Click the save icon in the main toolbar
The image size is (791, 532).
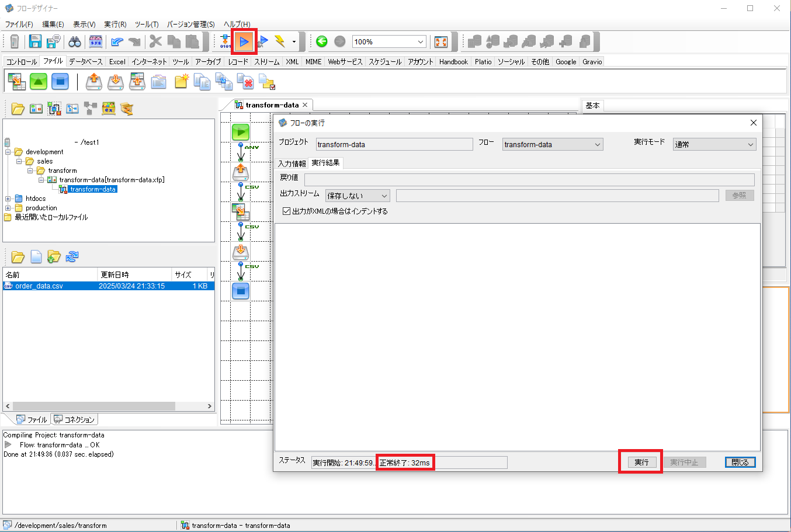pos(34,41)
